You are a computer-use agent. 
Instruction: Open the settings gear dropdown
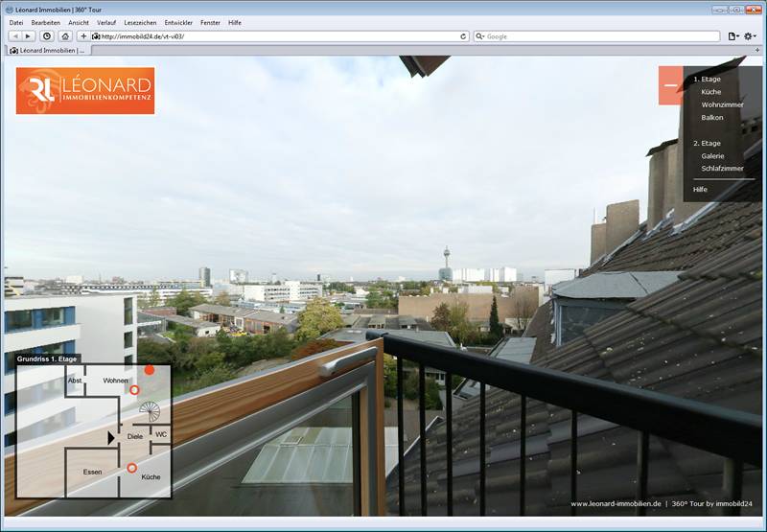749,36
